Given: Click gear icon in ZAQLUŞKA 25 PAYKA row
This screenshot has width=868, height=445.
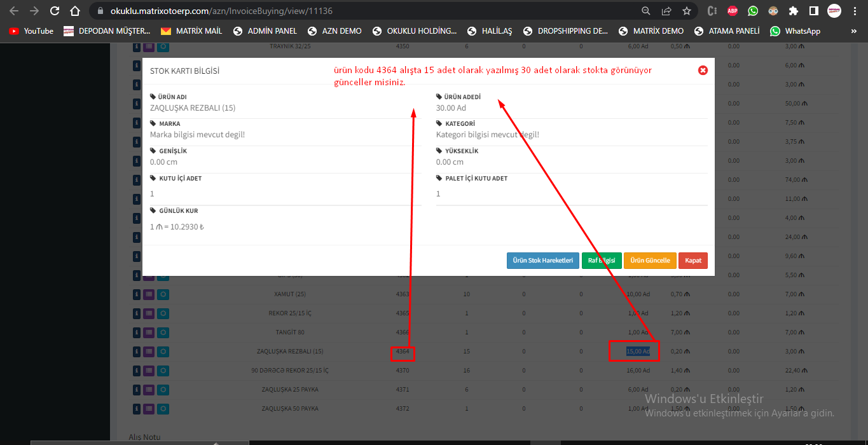Looking at the screenshot, I should (163, 389).
